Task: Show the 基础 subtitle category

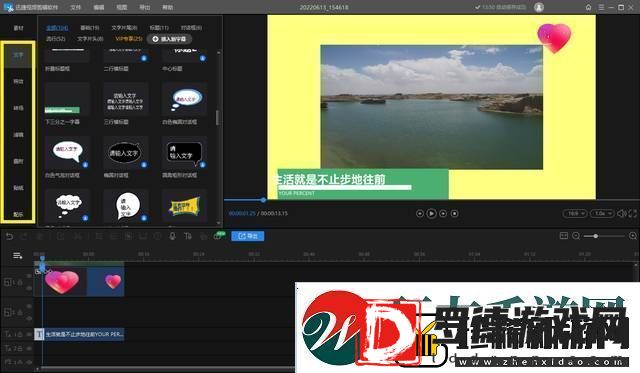Action: (x=90, y=28)
